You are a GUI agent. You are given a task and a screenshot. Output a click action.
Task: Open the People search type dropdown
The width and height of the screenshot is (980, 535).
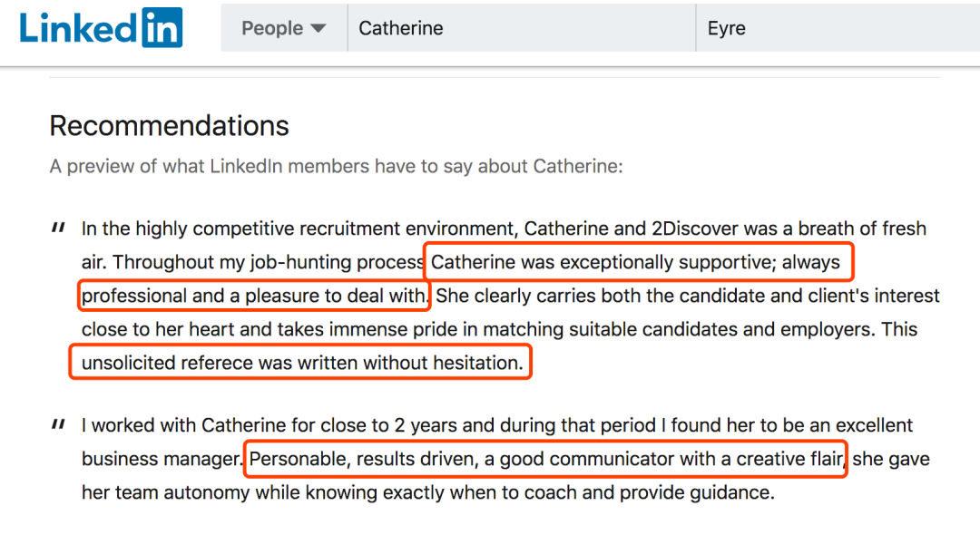click(284, 28)
